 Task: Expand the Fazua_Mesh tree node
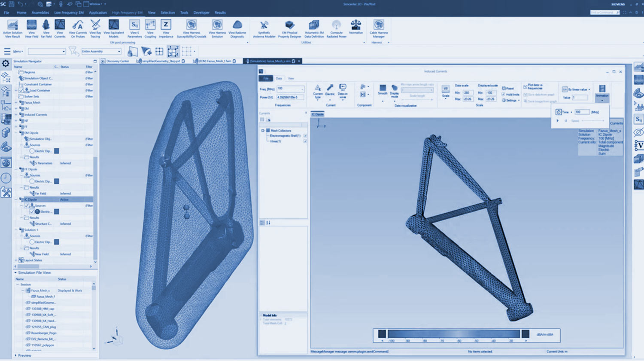[16, 103]
